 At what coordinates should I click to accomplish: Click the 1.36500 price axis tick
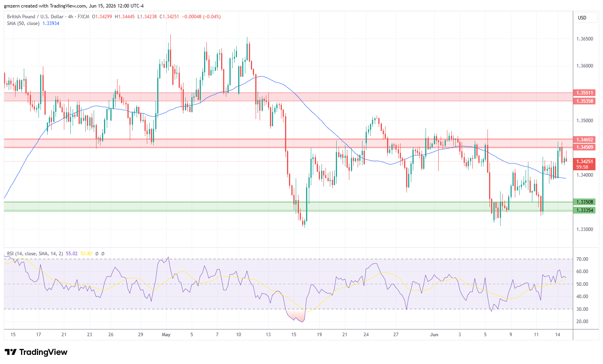point(585,39)
